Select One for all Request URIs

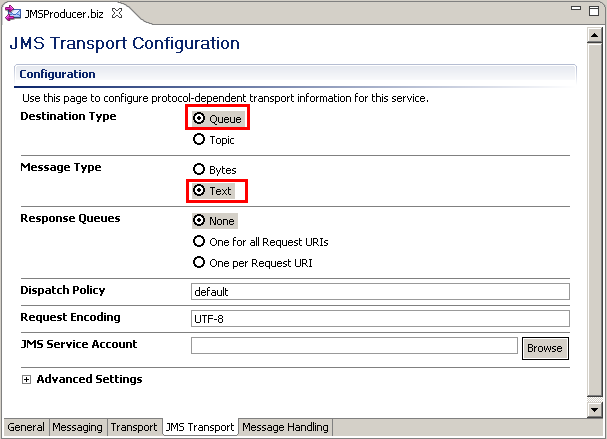(199, 242)
